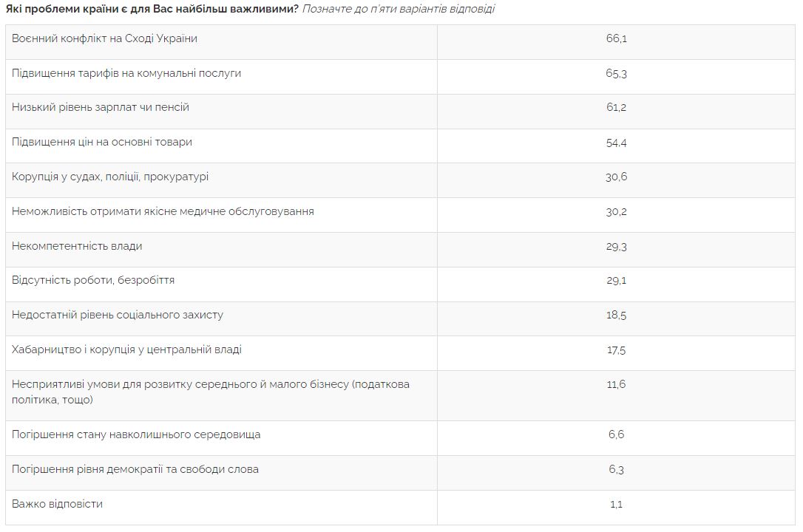This screenshot has width=803, height=532.
Task: Select 'Погіршення рівня демократії та свободи слова'
Action: [135, 469]
